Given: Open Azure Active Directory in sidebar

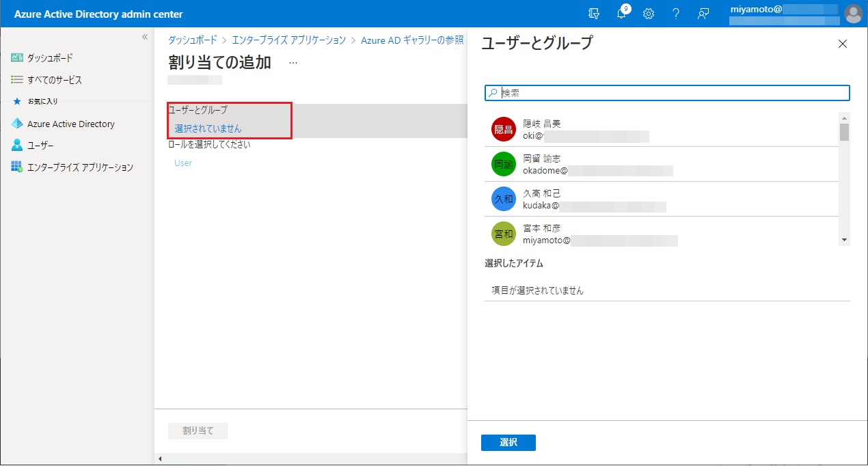Looking at the screenshot, I should tap(70, 124).
